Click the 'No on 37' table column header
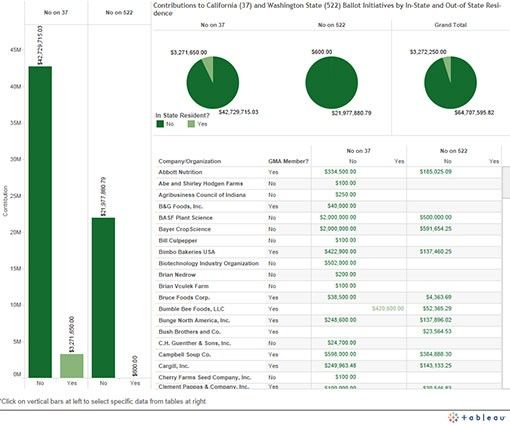 [x=358, y=151]
